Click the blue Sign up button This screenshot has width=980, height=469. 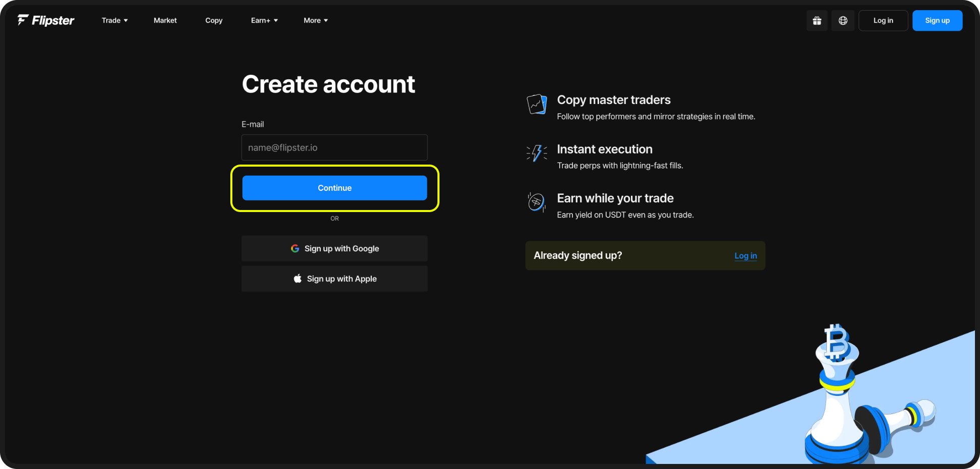(x=937, y=21)
